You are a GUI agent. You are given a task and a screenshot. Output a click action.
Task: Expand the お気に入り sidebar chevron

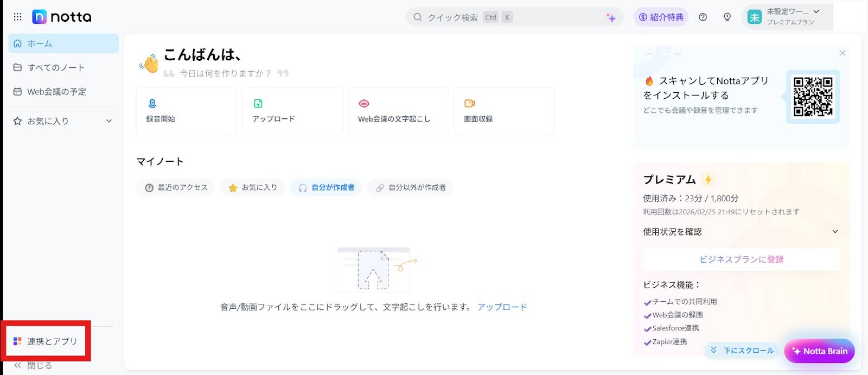[x=109, y=121]
